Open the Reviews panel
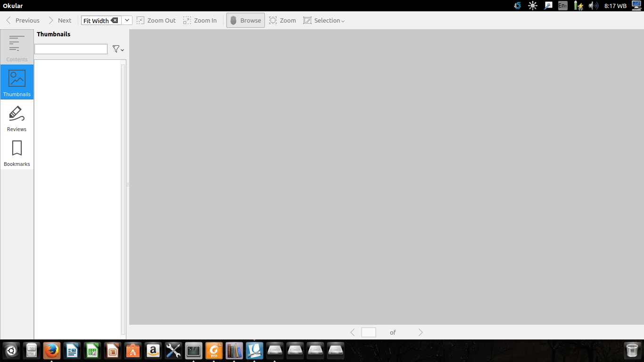The height and width of the screenshot is (362, 644). [x=17, y=116]
